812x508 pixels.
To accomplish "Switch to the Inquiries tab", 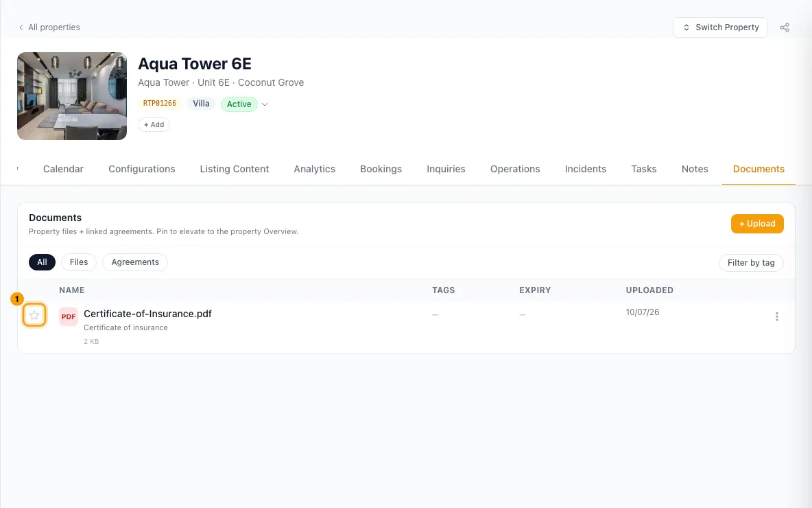I will tap(446, 169).
